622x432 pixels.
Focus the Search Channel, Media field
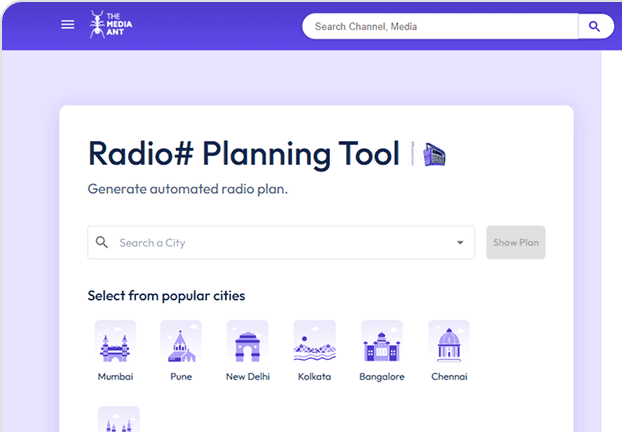coord(440,26)
